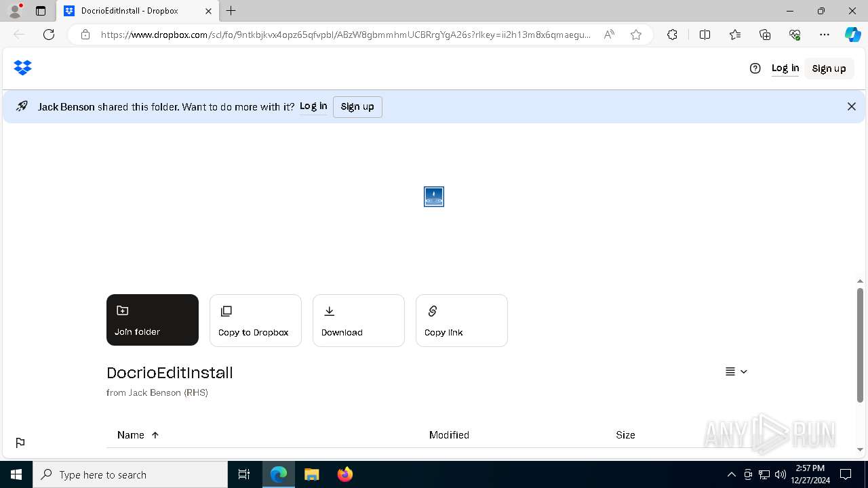Click the network tray icon
868x488 pixels.
pos(764,474)
